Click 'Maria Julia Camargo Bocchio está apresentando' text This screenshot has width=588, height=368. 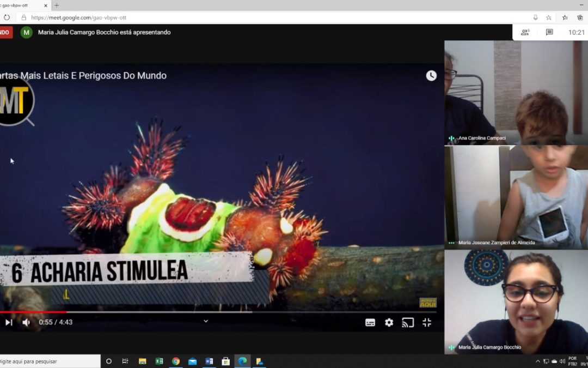pos(104,32)
